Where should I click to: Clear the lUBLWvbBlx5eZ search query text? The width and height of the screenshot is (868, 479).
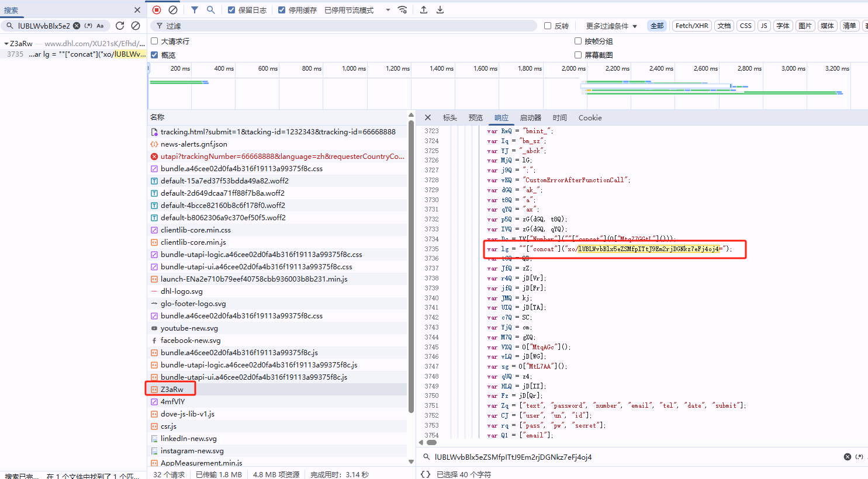pyautogui.click(x=77, y=26)
